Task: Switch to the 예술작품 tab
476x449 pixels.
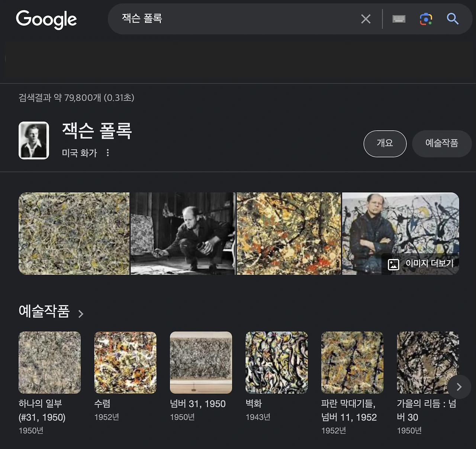Action: pyautogui.click(x=442, y=143)
